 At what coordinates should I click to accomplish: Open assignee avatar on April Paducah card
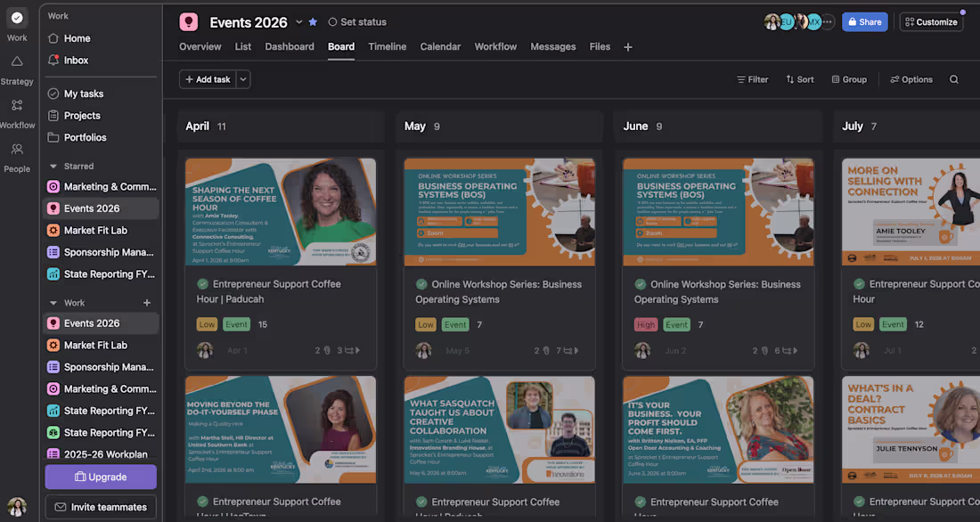coord(205,350)
